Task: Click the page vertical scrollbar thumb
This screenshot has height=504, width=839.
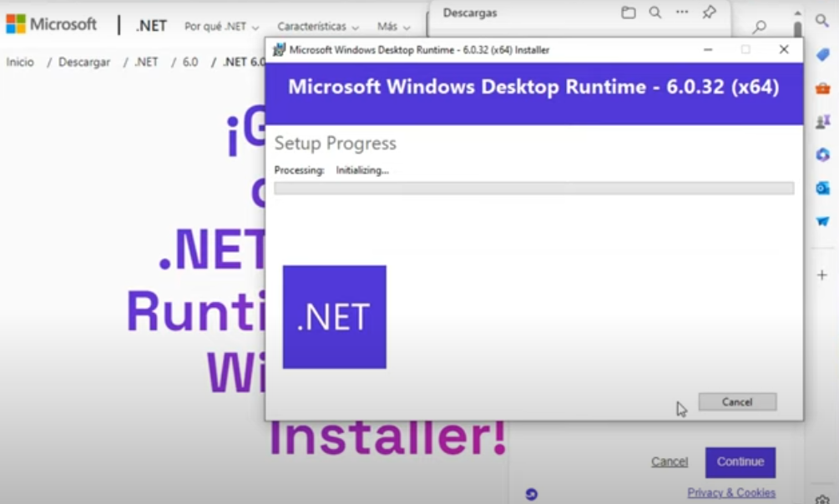Action: (x=797, y=29)
